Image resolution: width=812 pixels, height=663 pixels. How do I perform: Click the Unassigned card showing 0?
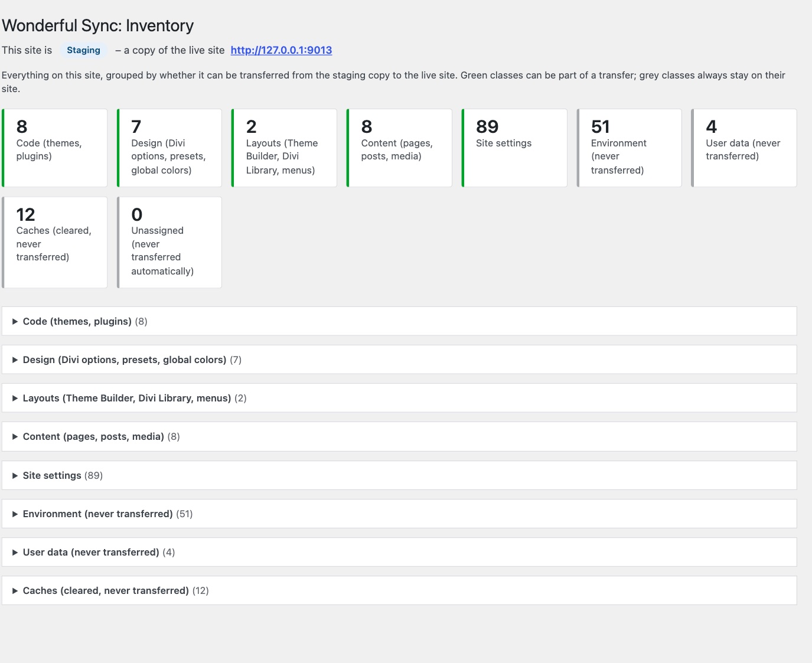tap(169, 242)
